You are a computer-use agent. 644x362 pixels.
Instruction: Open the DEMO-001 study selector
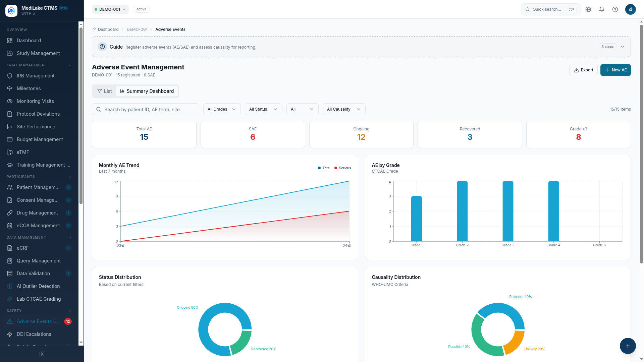(110, 9)
